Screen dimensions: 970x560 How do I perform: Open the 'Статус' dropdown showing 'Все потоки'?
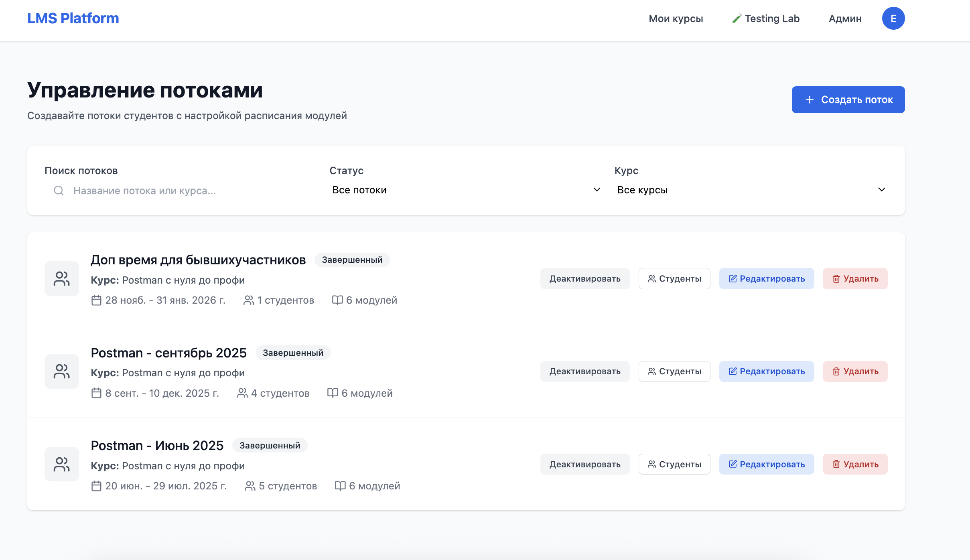(x=465, y=190)
